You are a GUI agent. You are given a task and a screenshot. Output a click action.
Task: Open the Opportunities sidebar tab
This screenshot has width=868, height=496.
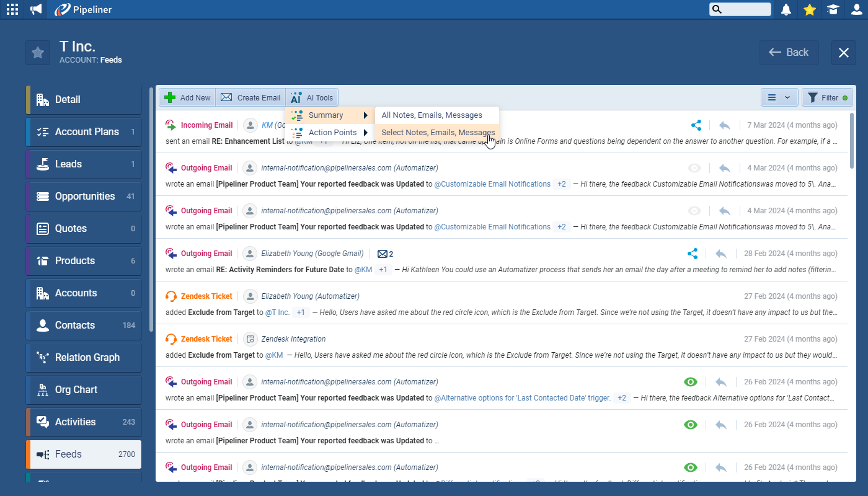click(x=84, y=197)
